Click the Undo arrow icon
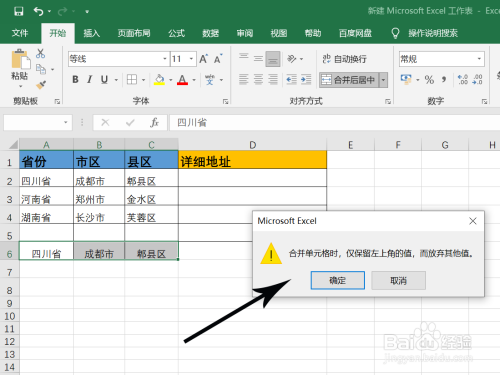500x375 pixels. (x=38, y=11)
